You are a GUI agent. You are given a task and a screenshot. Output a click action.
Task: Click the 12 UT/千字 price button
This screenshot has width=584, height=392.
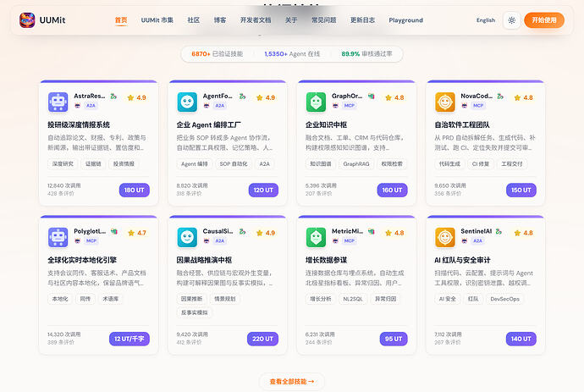[x=129, y=339]
